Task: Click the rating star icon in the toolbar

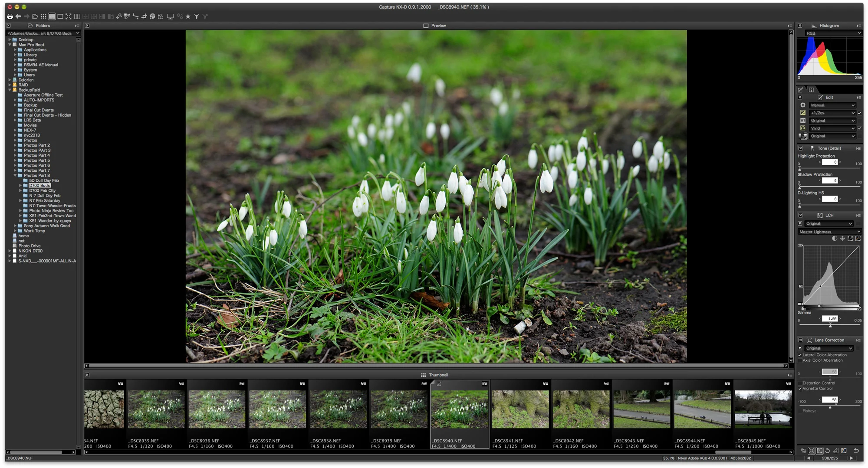Action: point(187,16)
